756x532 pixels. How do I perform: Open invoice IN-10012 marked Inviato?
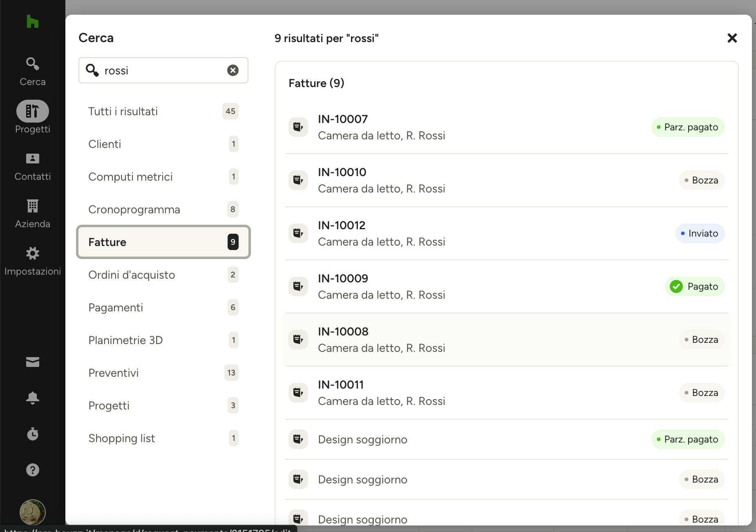click(507, 233)
